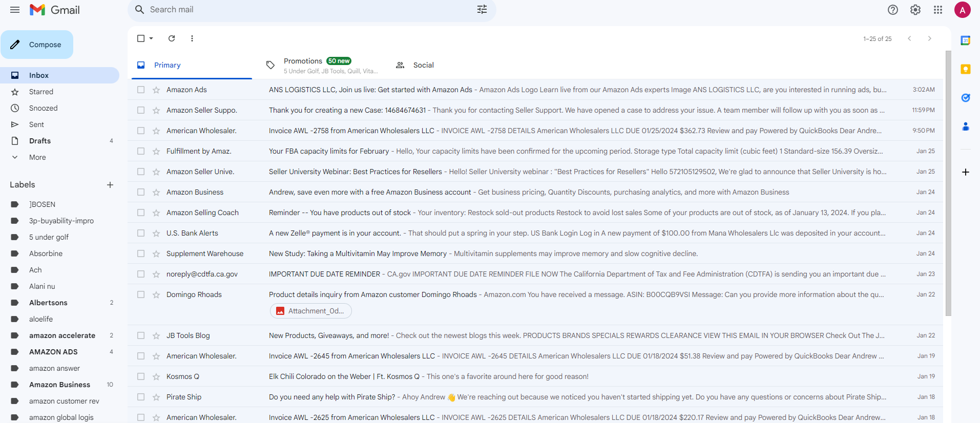Open the Attachment_Od... chip
The image size is (980, 423).
[310, 311]
